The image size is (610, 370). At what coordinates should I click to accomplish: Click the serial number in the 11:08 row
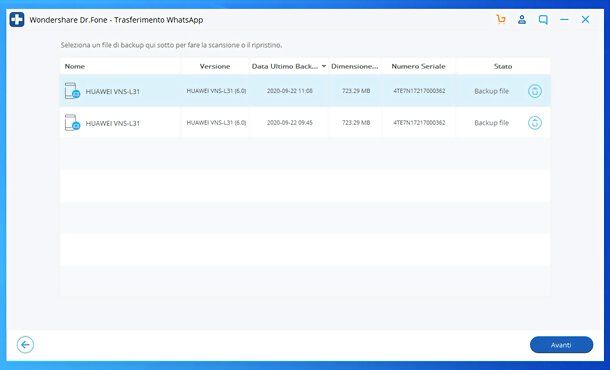[x=419, y=91]
